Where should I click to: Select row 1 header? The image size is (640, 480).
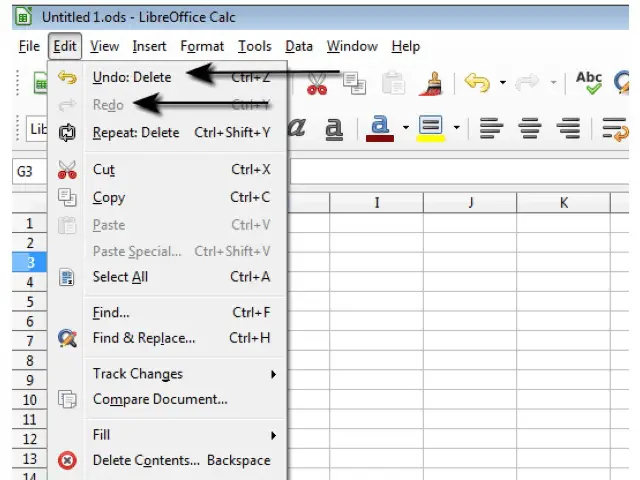pyautogui.click(x=29, y=223)
